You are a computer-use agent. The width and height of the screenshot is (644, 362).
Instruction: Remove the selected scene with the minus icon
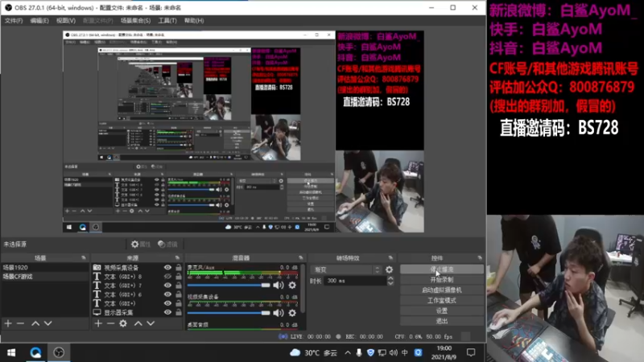(20, 323)
